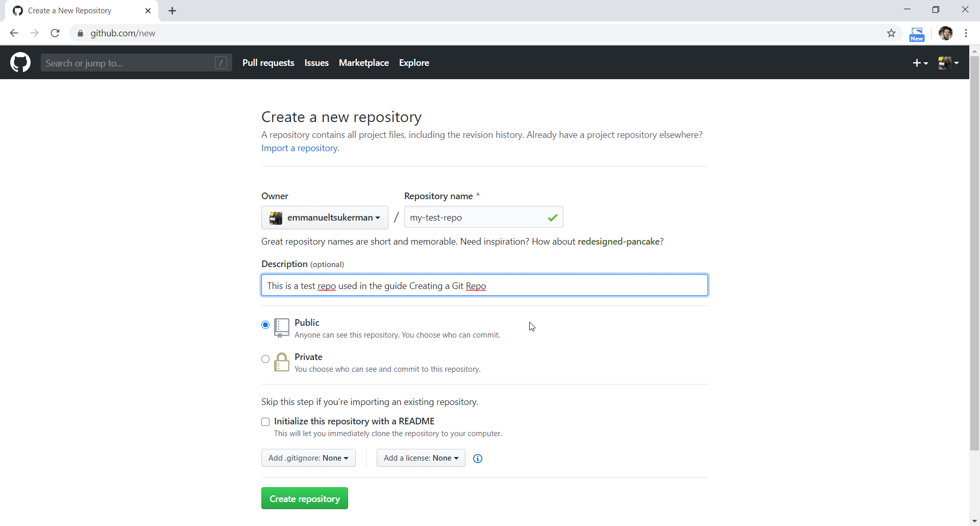Open the Chrome three-dot menu

tap(966, 33)
